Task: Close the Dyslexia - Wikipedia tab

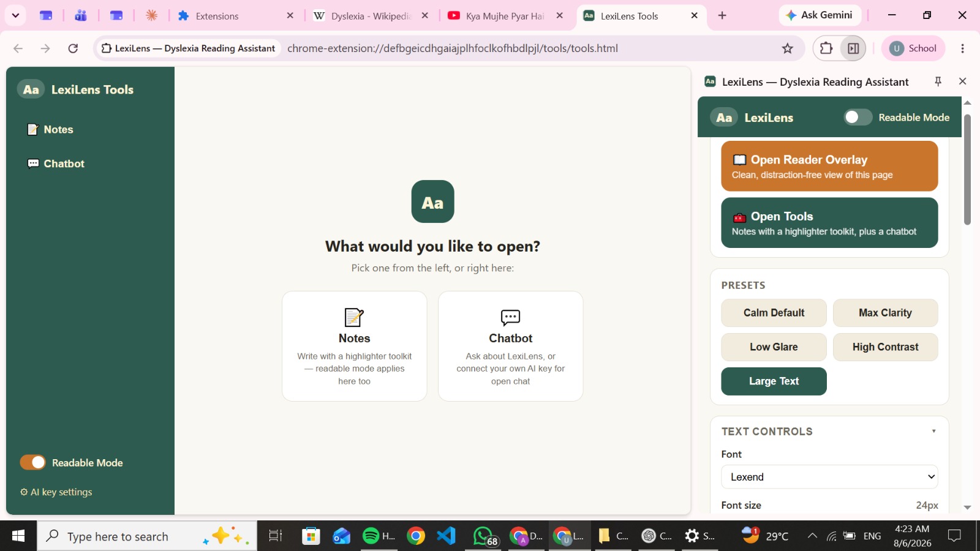Action: 425,16
